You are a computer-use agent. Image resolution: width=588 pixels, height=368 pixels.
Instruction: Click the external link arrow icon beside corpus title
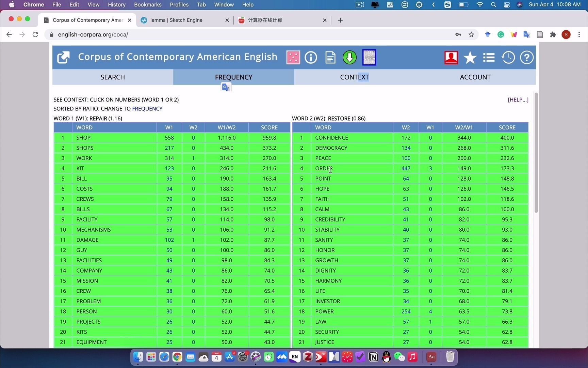pos(63,57)
